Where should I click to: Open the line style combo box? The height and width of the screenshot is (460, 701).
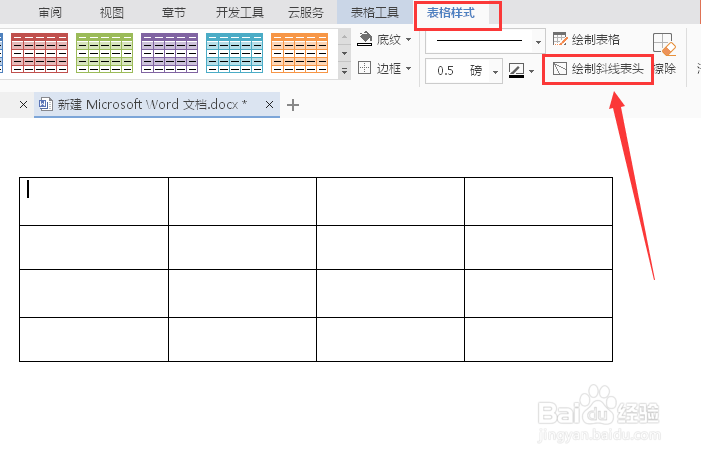(x=485, y=41)
